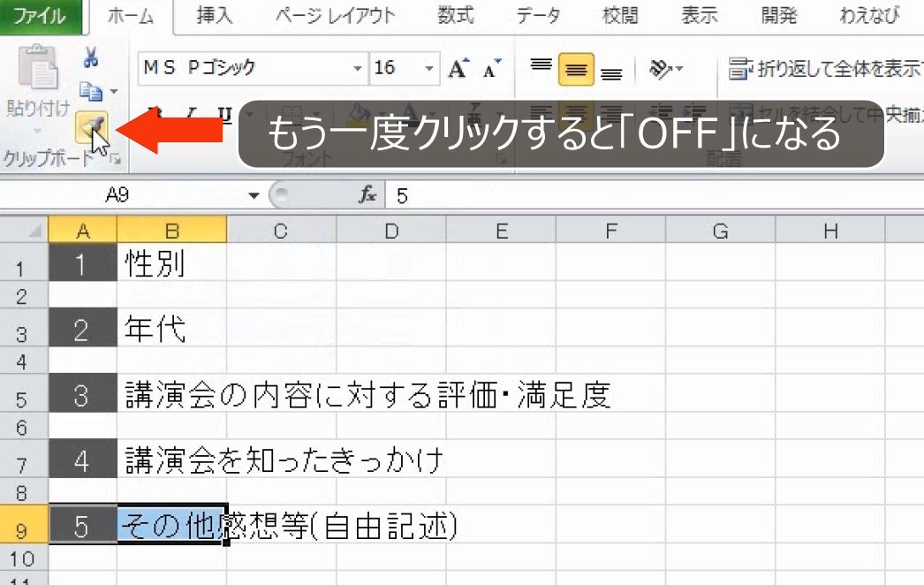This screenshot has height=585, width=924.
Task: Click the Format Painter brush icon
Action: pos(91,126)
